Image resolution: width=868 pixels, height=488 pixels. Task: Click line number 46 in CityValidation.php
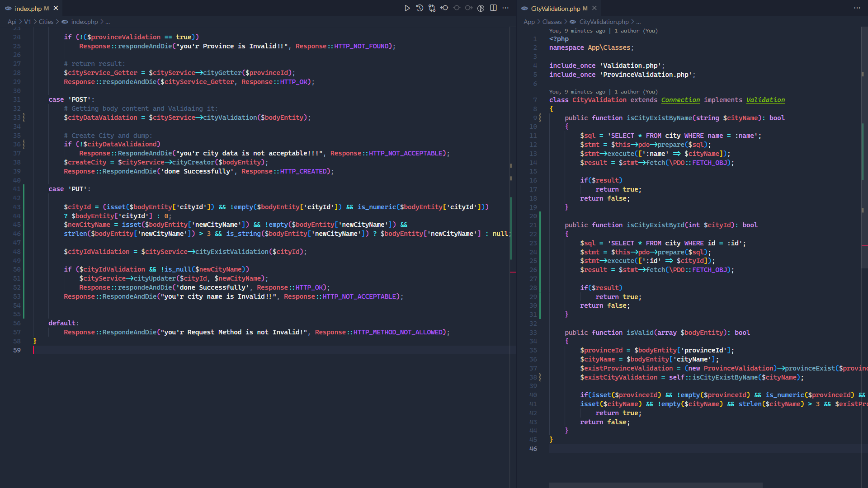click(x=533, y=449)
